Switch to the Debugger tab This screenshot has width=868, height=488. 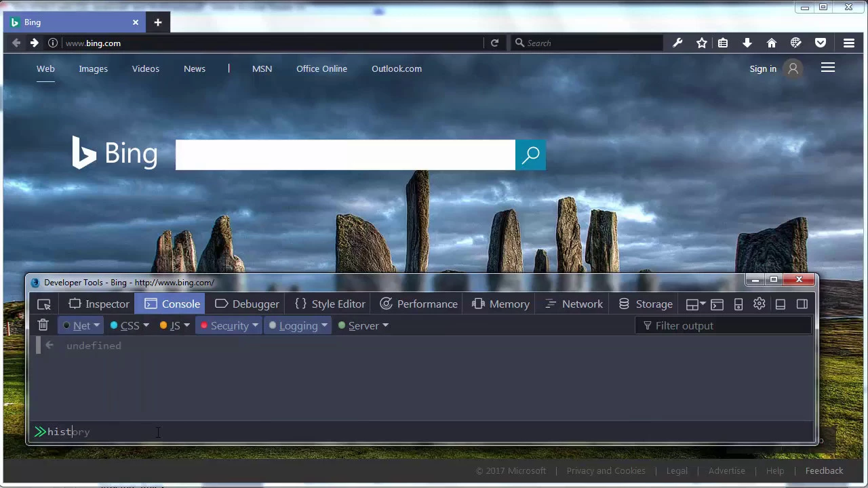coord(247,304)
